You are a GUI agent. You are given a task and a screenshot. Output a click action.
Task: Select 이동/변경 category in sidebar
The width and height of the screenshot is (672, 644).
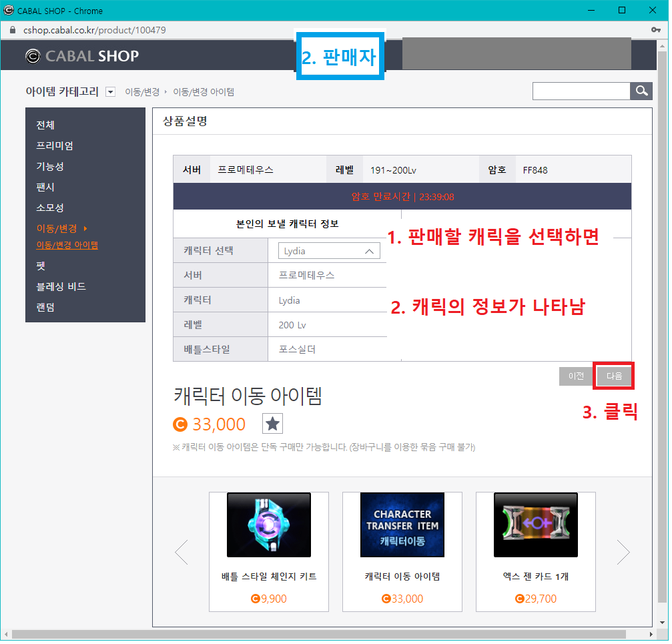[57, 229]
